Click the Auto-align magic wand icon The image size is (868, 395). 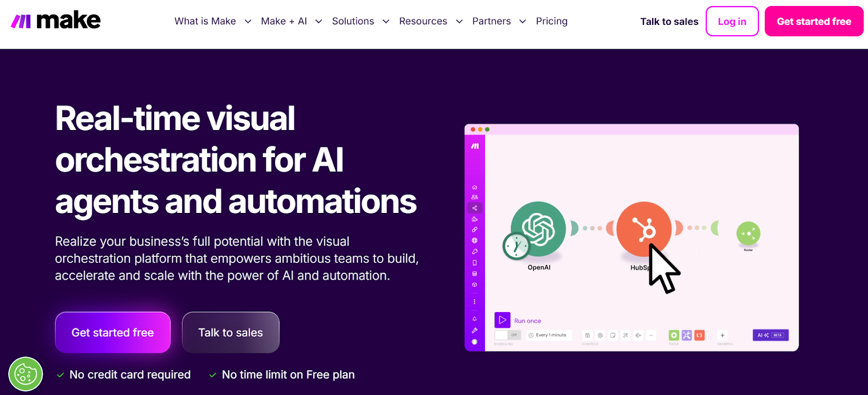pos(626,335)
